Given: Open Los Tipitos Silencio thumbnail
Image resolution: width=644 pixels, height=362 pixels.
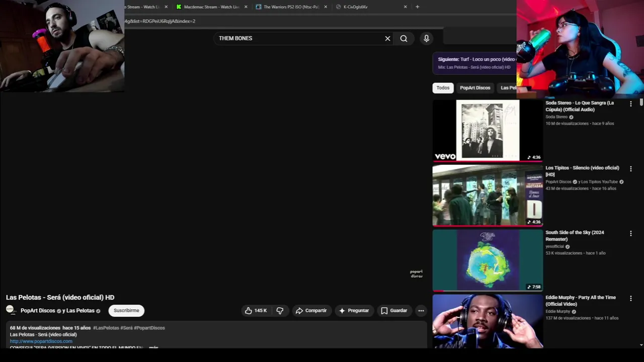Looking at the screenshot, I should click(488, 195).
